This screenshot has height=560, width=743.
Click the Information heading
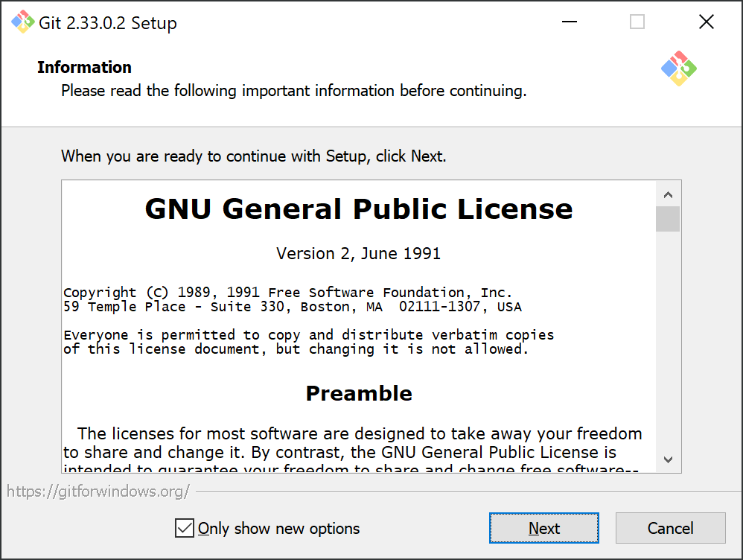pyautogui.click(x=84, y=67)
